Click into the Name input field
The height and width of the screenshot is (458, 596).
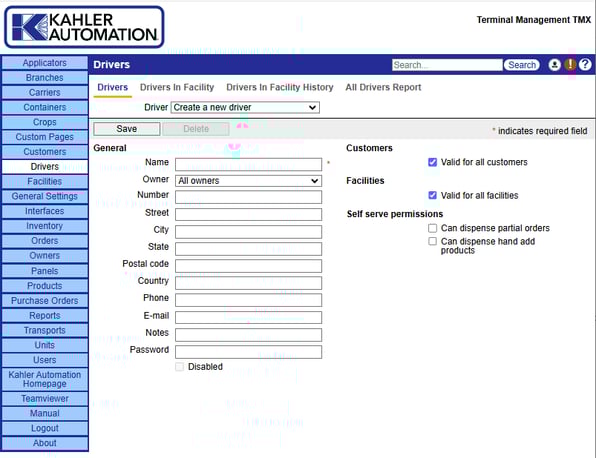[x=248, y=164]
